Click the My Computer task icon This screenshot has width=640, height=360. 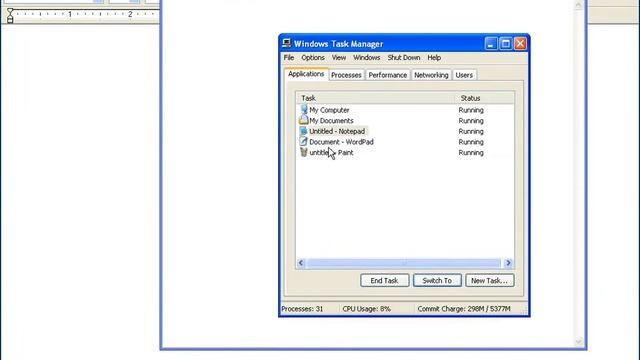pyautogui.click(x=304, y=109)
